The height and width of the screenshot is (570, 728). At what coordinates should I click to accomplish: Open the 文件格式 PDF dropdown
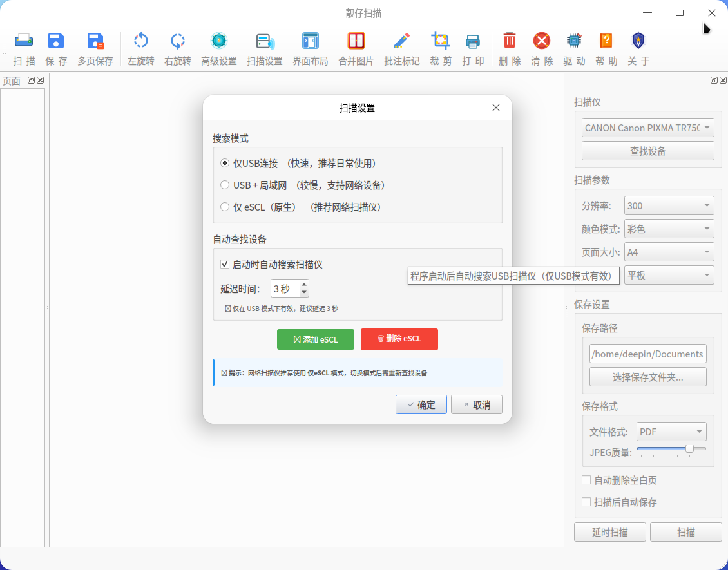coord(671,432)
